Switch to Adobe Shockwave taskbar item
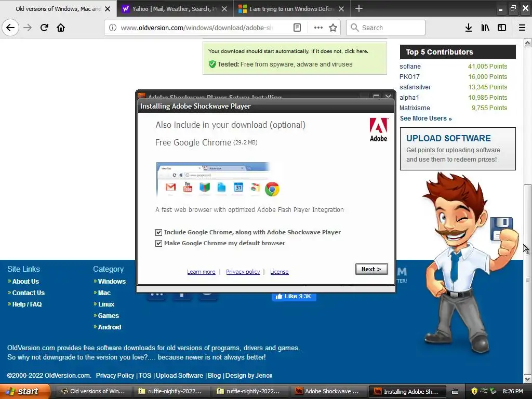This screenshot has height=399, width=532. tap(327, 392)
